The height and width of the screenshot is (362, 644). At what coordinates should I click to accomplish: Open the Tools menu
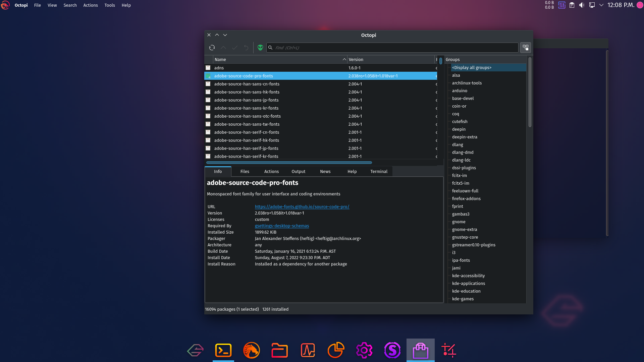pyautogui.click(x=110, y=5)
